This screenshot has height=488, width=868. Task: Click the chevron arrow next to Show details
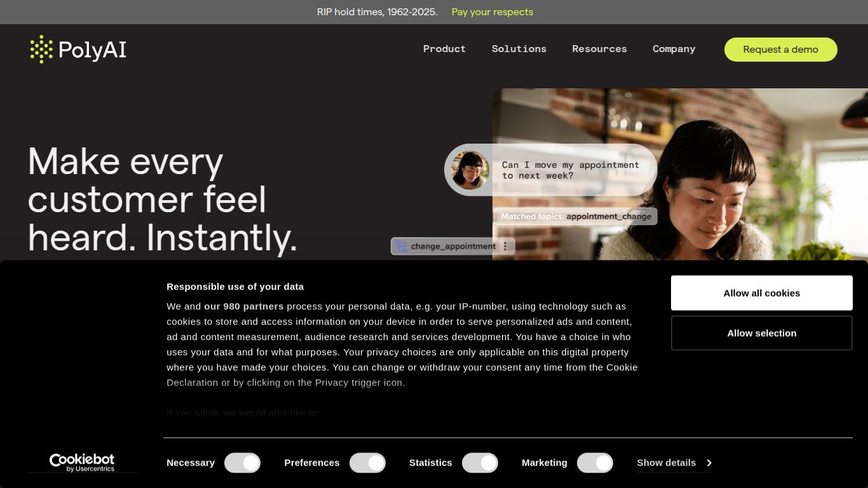(709, 463)
